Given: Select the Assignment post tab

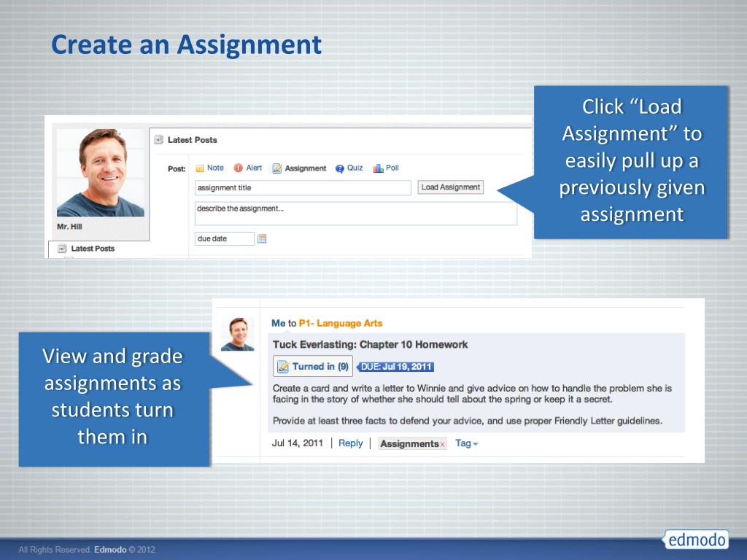Looking at the screenshot, I should click(x=306, y=168).
